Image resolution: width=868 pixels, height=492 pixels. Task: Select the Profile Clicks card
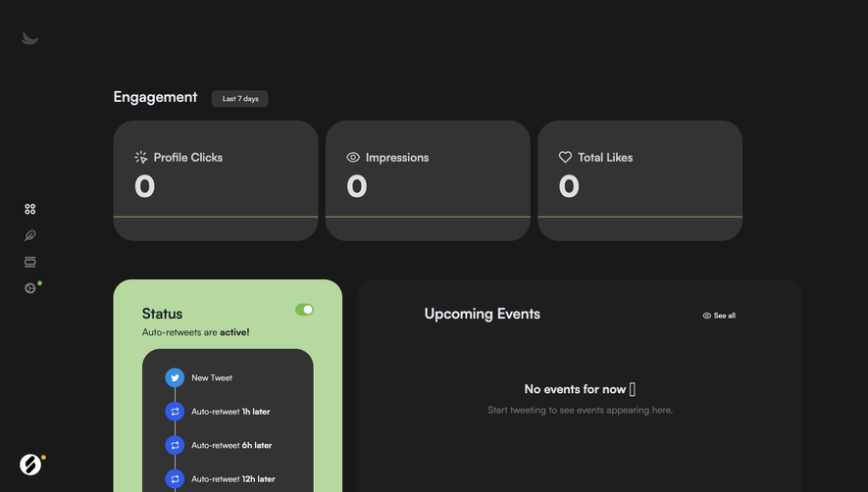coord(216,180)
